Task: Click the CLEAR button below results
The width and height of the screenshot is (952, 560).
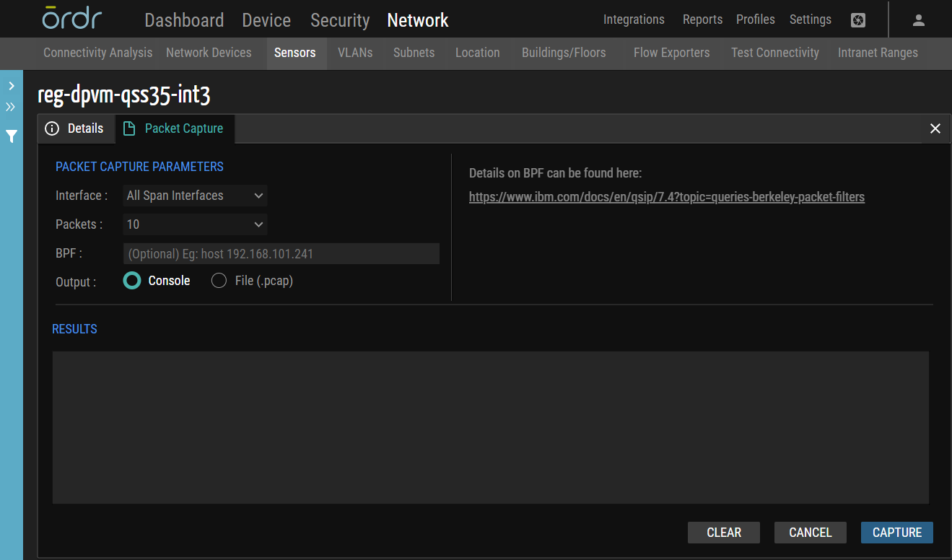Action: tap(723, 532)
